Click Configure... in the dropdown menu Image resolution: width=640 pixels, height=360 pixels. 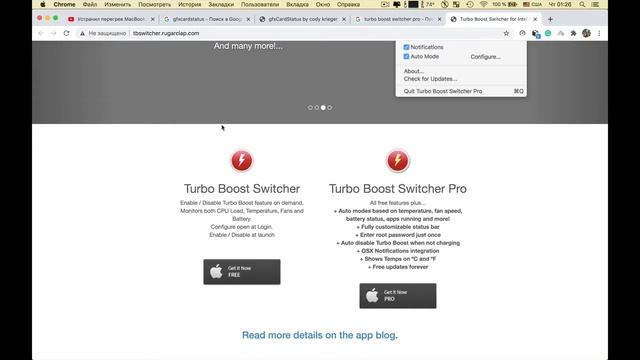pos(485,57)
